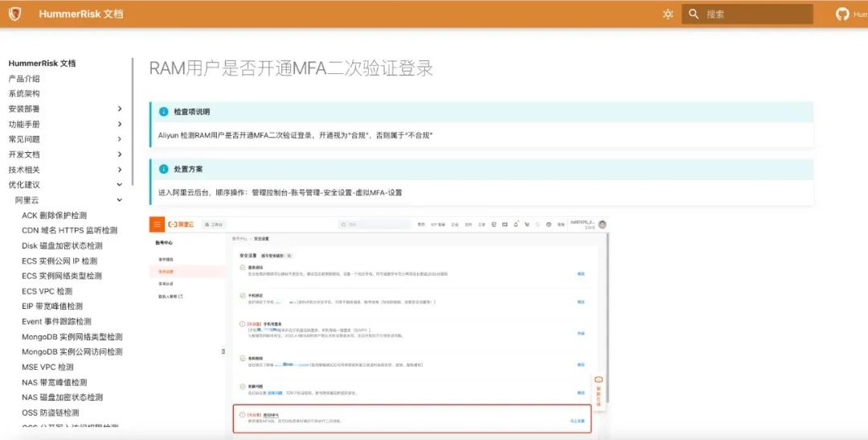Click the user avatar in Aliyun screenshot
This screenshot has height=440, width=868.
coord(602,224)
